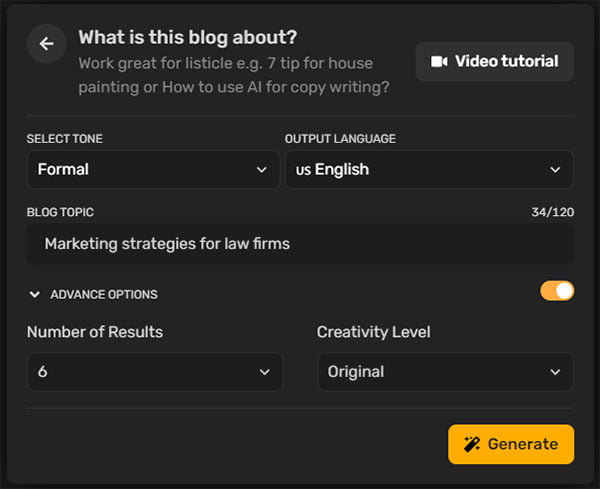This screenshot has height=489, width=600.
Task: Click into the Blog Topic text field
Action: pyautogui.click(x=300, y=244)
